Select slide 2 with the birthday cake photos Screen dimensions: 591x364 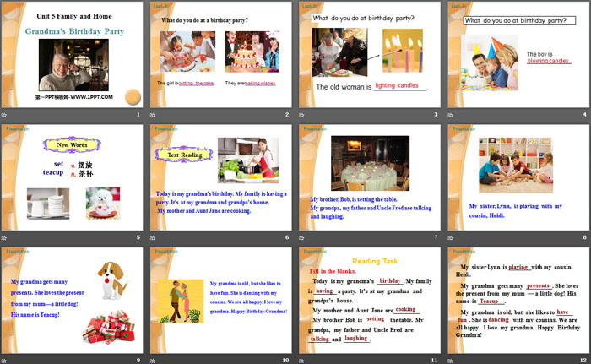point(221,54)
